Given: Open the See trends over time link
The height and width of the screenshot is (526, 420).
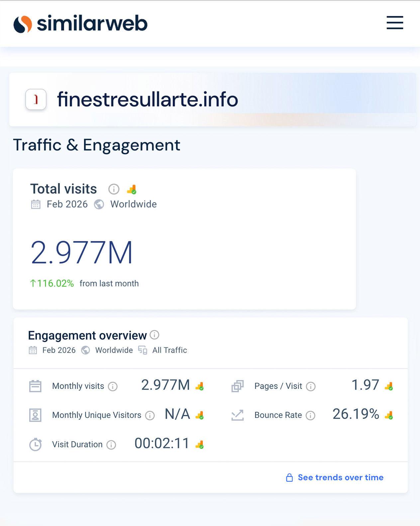Looking at the screenshot, I should point(341,477).
